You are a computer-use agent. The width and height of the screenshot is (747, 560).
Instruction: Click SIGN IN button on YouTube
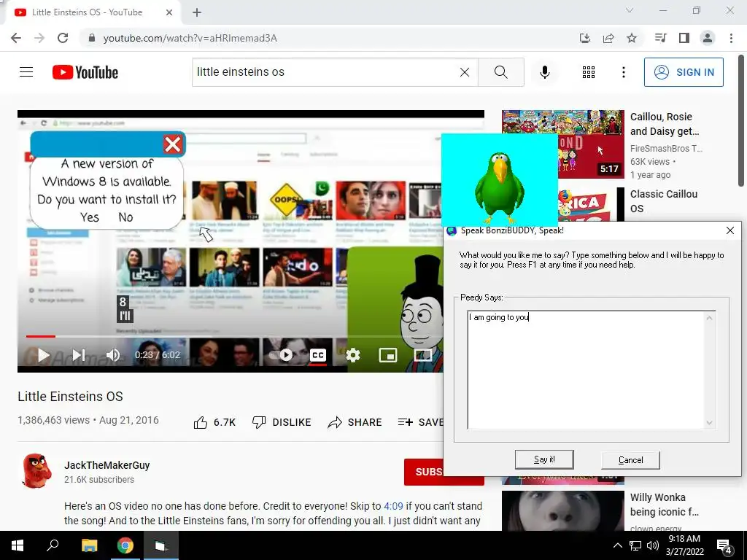[684, 72]
